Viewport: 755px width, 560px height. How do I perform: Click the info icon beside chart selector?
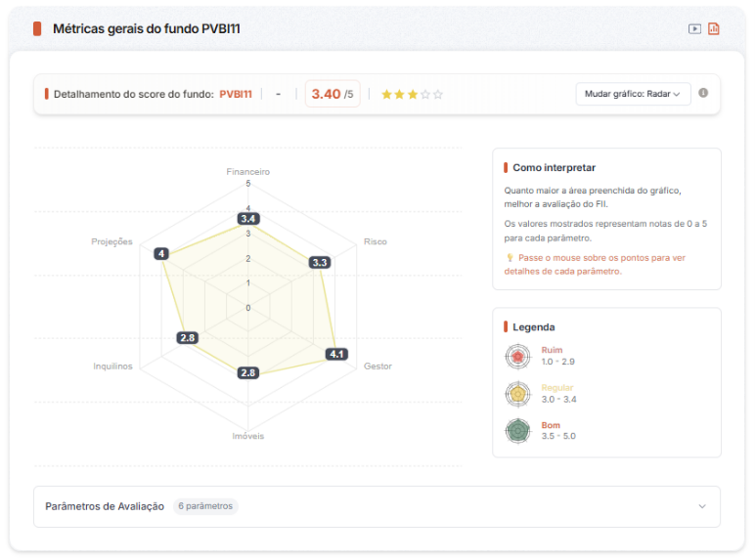[x=703, y=93]
